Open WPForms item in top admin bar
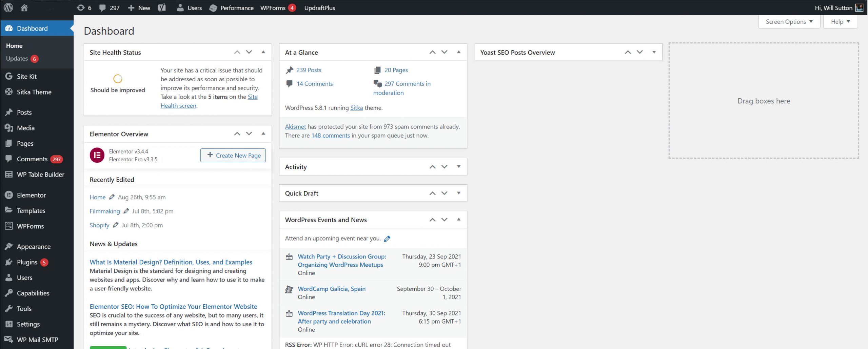Screen dimensions: 868x349 coord(278,8)
